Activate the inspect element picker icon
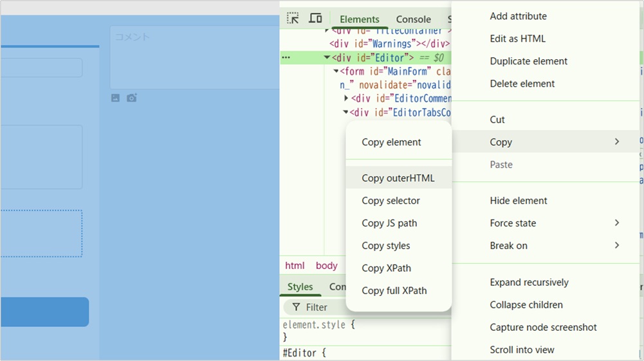Image resolution: width=644 pixels, height=361 pixels. 293,19
